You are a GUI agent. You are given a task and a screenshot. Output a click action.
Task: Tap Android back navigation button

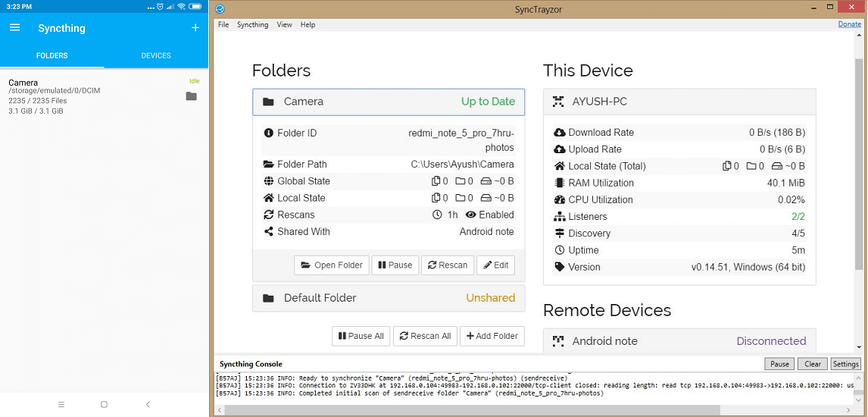[x=148, y=404]
